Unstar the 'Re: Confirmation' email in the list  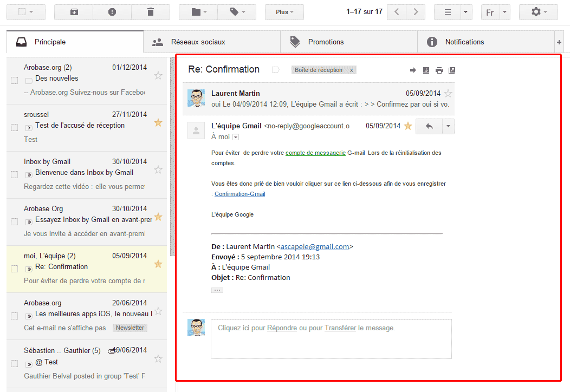[158, 264]
